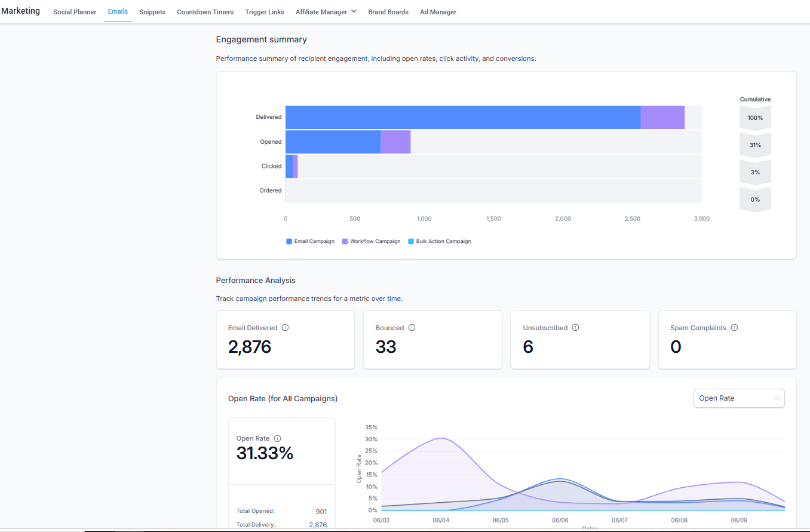810x532 pixels.
Task: Go to the Trigger Links tab
Action: click(265, 12)
